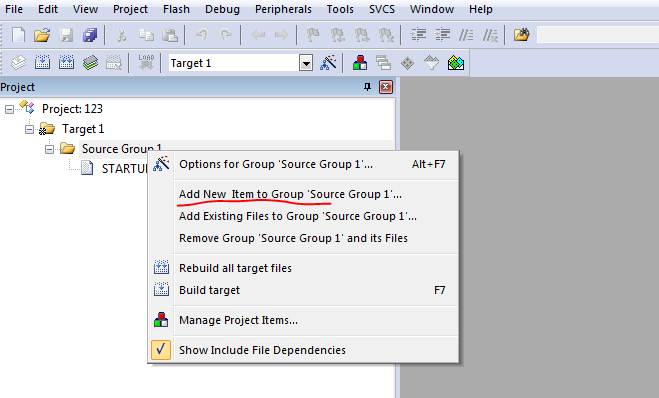The width and height of the screenshot is (659, 398).
Task: Click the Save icon
Action: (x=66, y=35)
